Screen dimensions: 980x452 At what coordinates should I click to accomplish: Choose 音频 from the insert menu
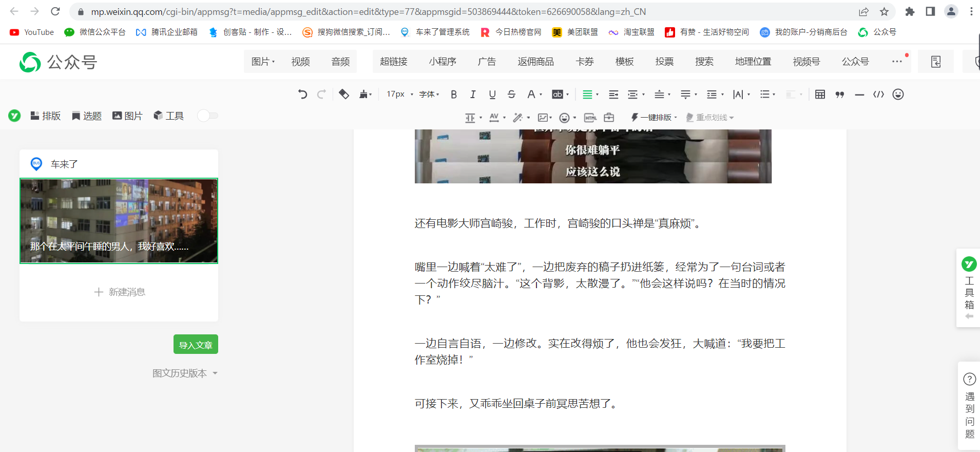pyautogui.click(x=340, y=62)
